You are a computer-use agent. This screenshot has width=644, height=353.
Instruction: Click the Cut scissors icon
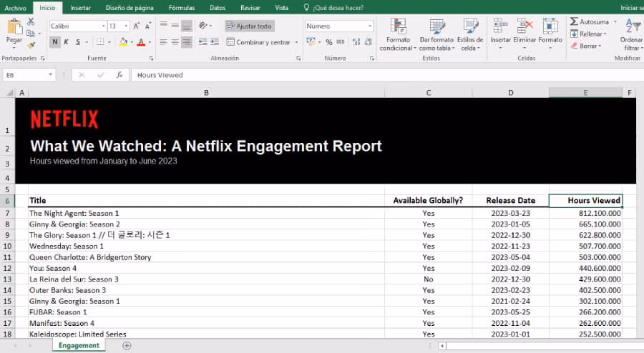[x=31, y=21]
